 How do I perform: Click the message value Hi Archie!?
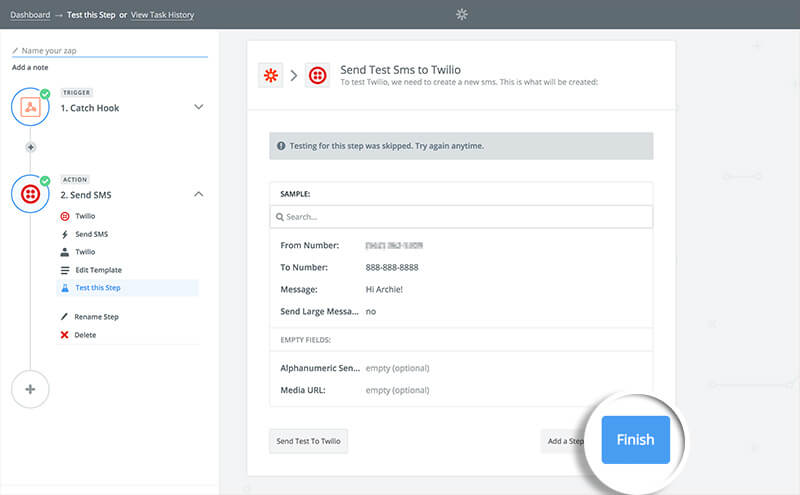(384, 289)
